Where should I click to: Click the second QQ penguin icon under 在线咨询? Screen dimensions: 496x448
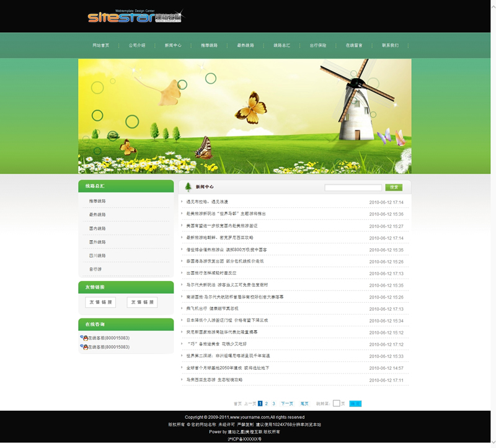point(84,347)
